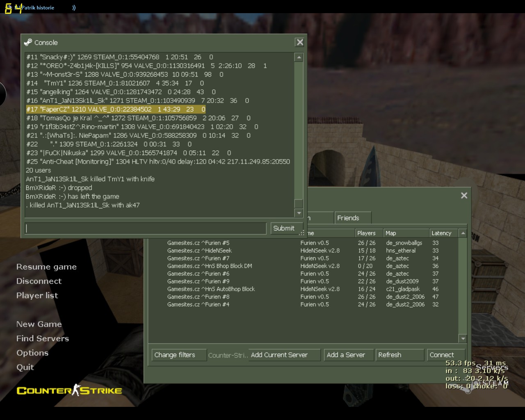Viewport: 525px width, 420px height.
Task: Select Options in the main menu
Action: click(x=32, y=353)
